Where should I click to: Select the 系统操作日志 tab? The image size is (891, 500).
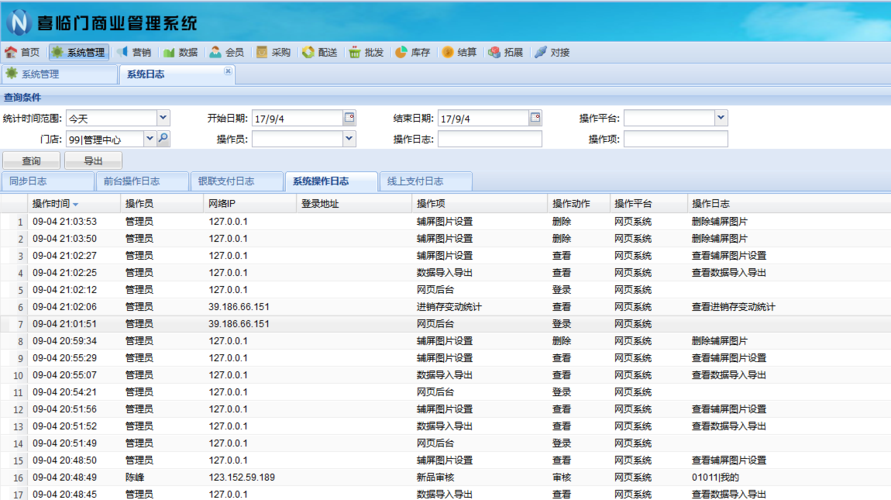(331, 181)
